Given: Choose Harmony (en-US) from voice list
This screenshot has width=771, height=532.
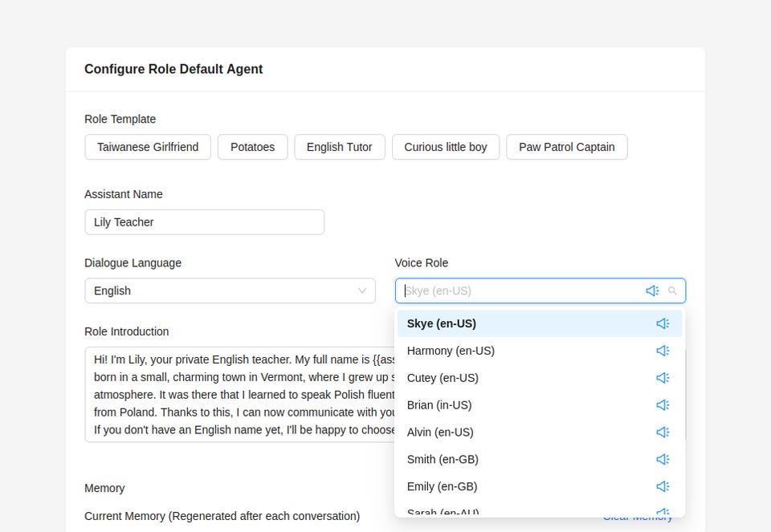Looking at the screenshot, I should [x=540, y=351].
